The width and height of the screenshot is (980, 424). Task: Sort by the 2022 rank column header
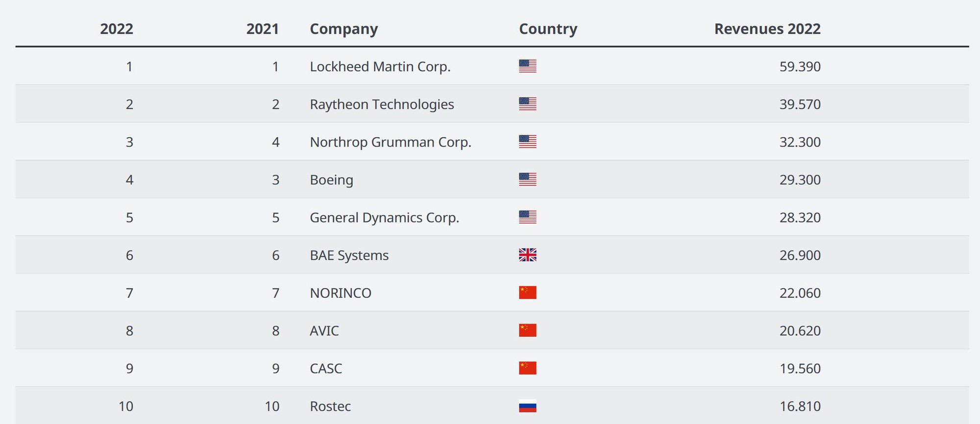click(x=117, y=29)
